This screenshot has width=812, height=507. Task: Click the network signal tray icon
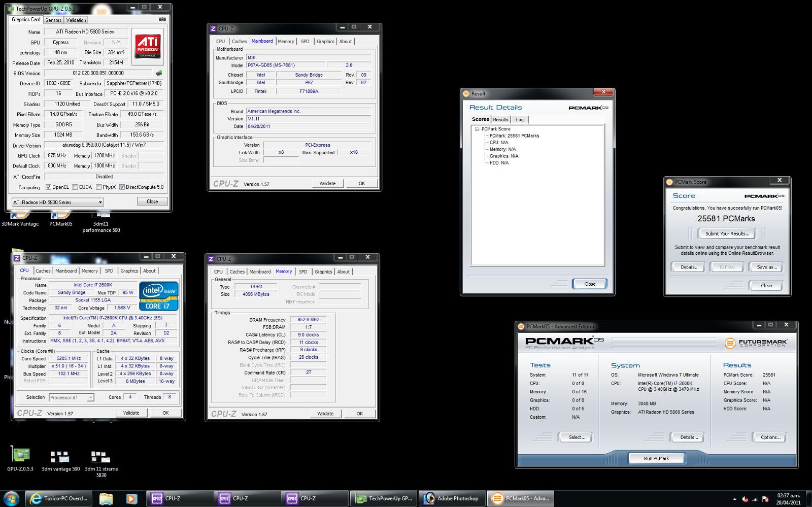point(755,499)
